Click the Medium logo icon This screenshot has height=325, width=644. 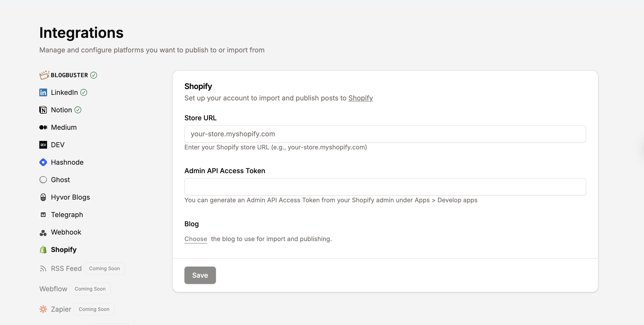pyautogui.click(x=43, y=127)
